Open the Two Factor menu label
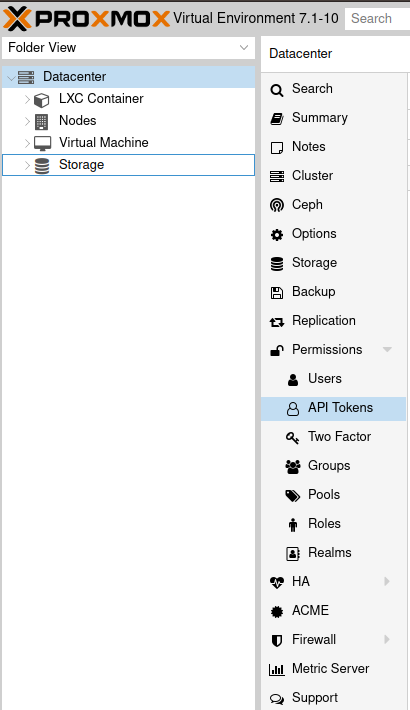Screen dimensions: 410x710 (x=339, y=437)
